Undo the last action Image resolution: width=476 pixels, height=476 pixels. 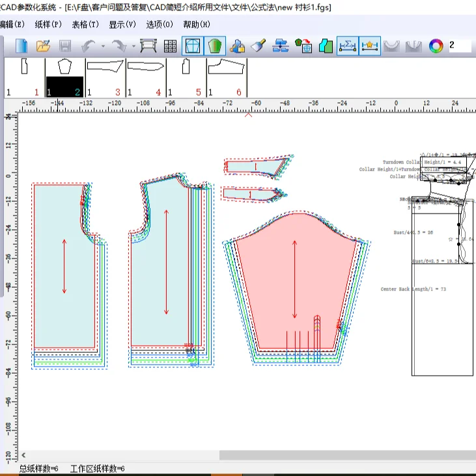click(89, 46)
